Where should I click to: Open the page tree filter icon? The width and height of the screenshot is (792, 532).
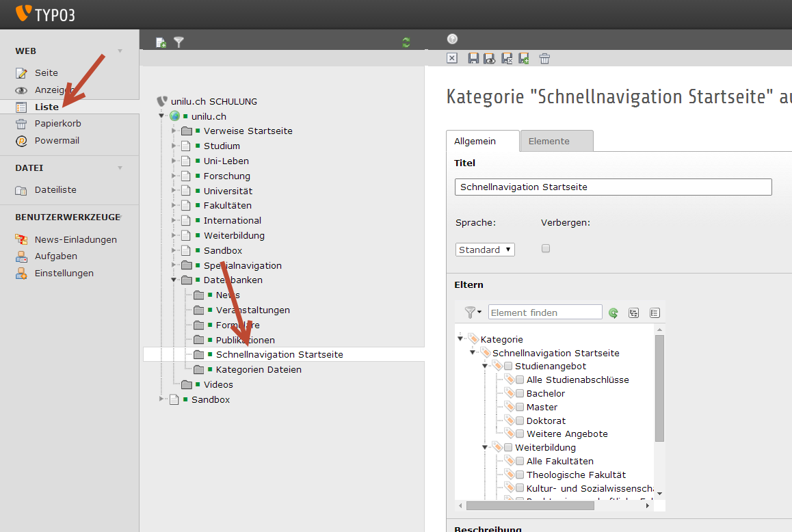click(x=179, y=42)
